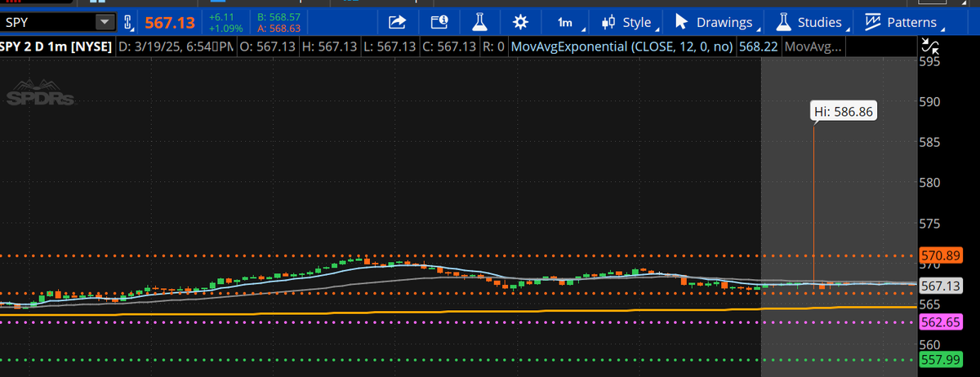Open chart settings gear icon
This screenshot has height=377, width=980.
pos(519,22)
